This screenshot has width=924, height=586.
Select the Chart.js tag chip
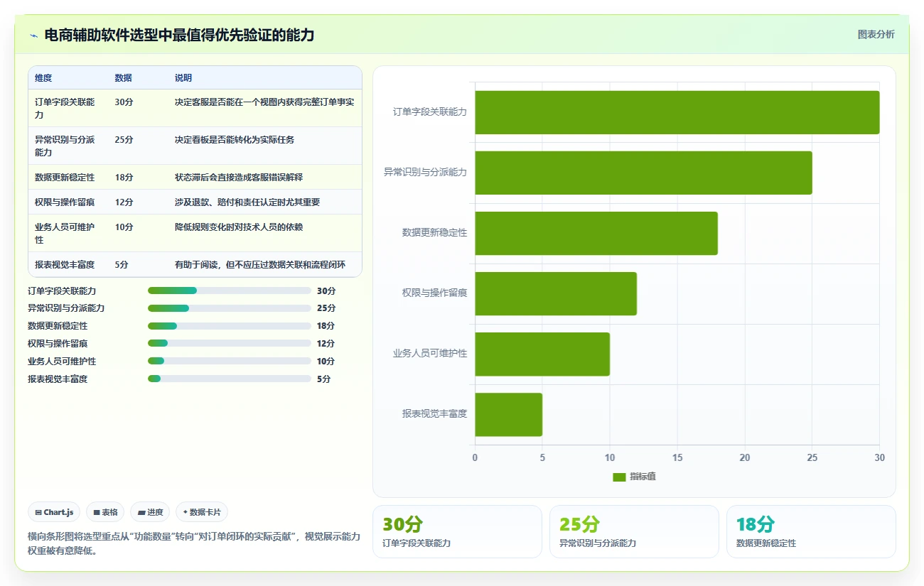coord(54,512)
